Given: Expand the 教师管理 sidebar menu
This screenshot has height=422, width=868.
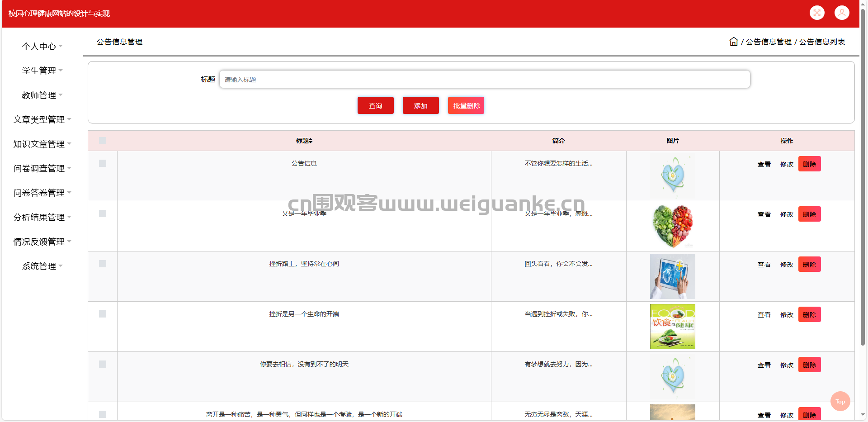Looking at the screenshot, I should (42, 95).
